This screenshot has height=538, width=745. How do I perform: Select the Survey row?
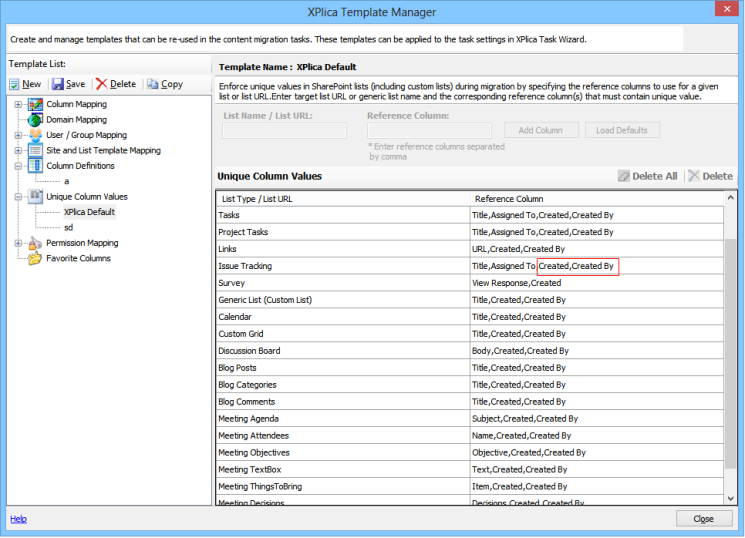click(470, 283)
